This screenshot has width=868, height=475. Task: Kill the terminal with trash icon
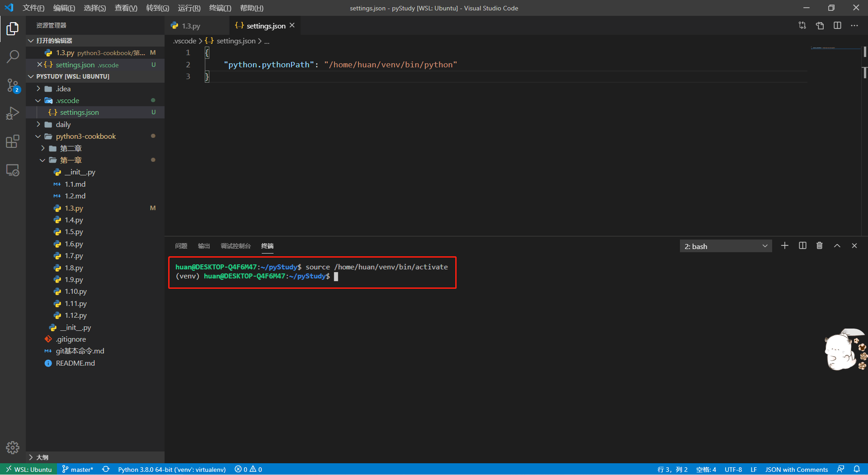pyautogui.click(x=820, y=246)
